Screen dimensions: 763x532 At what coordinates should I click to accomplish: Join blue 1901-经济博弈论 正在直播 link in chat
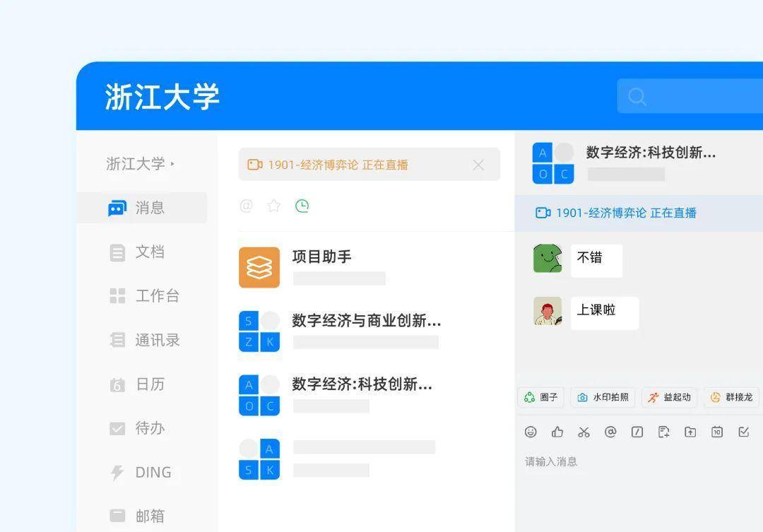[x=616, y=213]
